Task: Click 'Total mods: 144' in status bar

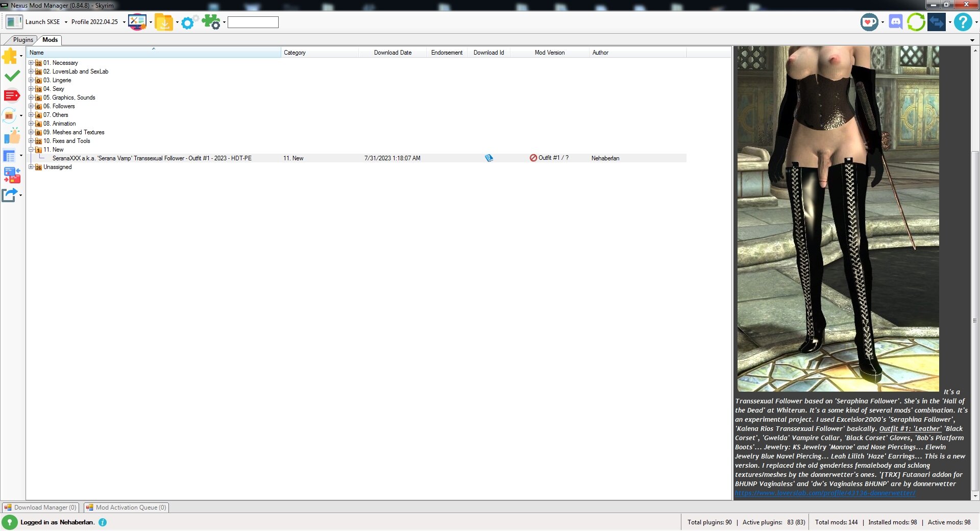Action: click(x=837, y=522)
